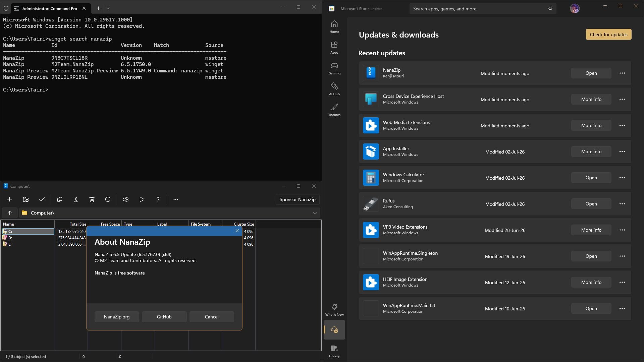644x362 pixels.
Task: Sort by Total Size column header in NanaZip
Action: pyautogui.click(x=71, y=224)
